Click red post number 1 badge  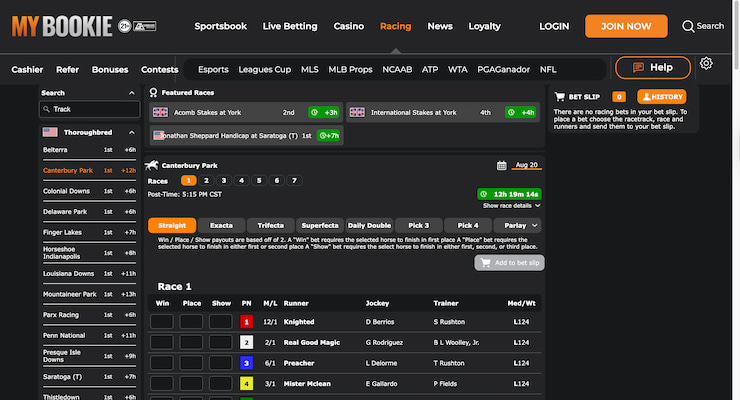(246, 322)
